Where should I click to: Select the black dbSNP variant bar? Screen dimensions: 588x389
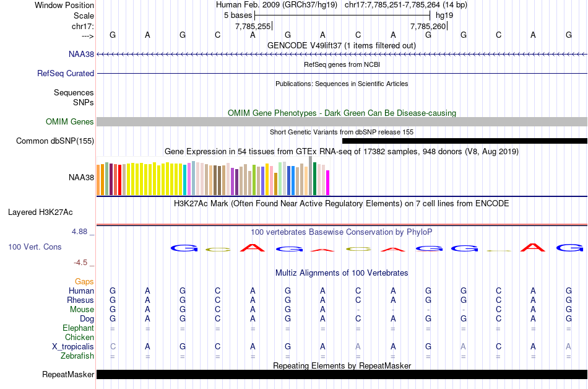coord(465,141)
